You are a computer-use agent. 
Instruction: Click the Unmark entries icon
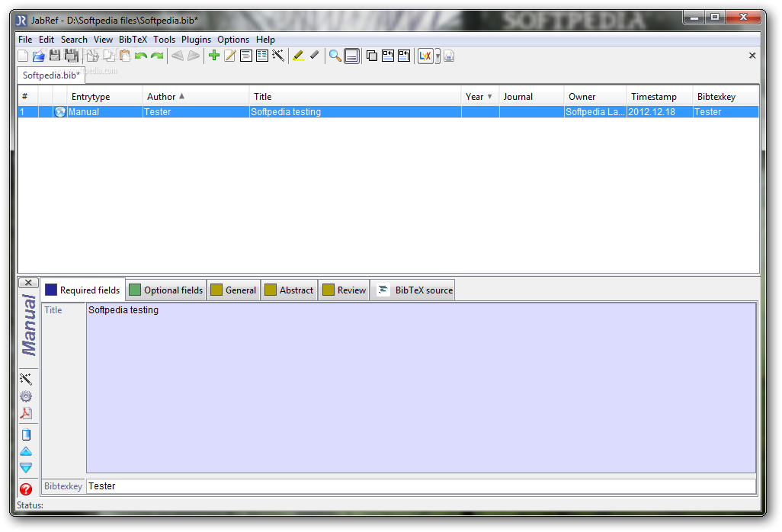[314, 56]
